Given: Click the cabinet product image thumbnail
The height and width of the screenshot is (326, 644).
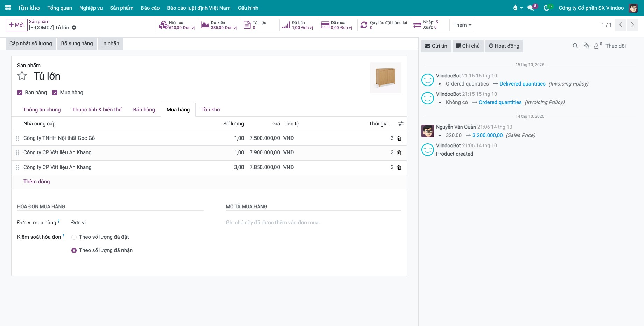Looking at the screenshot, I should 385,77.
